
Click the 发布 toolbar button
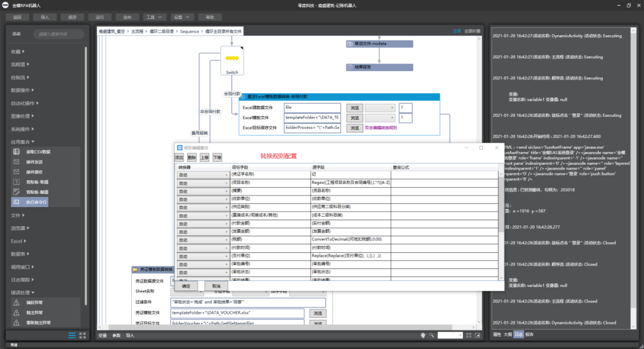[128, 17]
